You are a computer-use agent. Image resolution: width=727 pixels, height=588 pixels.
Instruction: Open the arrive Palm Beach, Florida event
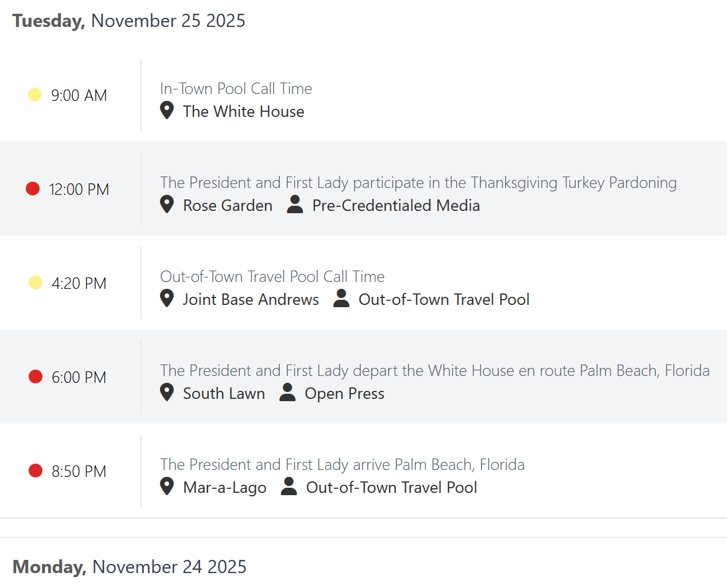(342, 465)
